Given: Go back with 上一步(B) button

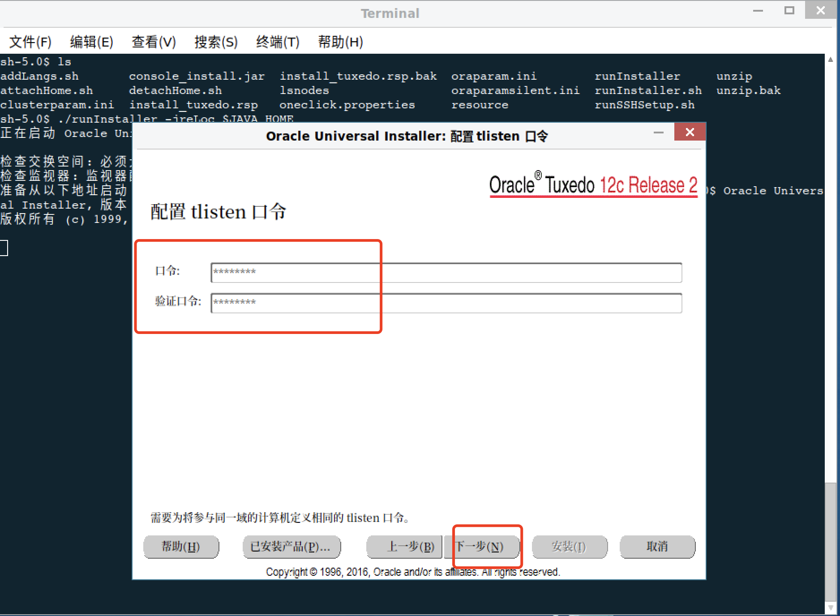Looking at the screenshot, I should pyautogui.click(x=404, y=547).
